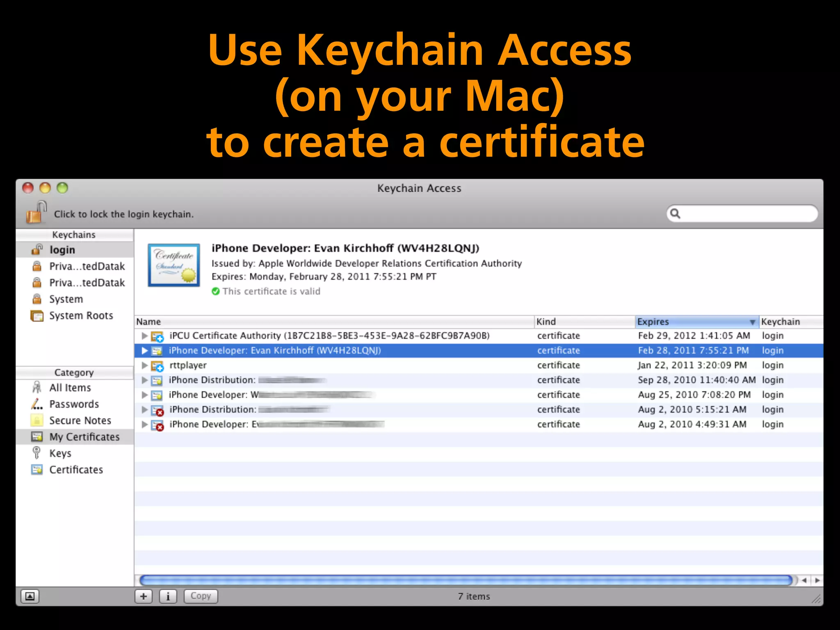Click the System keychain lock icon
Viewport: 840px width, 630px height.
(37, 299)
